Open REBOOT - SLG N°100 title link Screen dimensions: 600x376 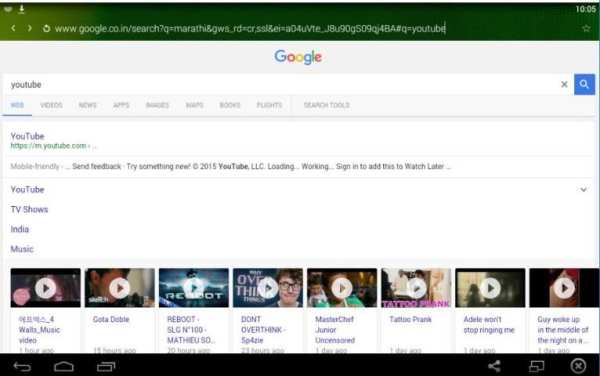[x=191, y=330]
